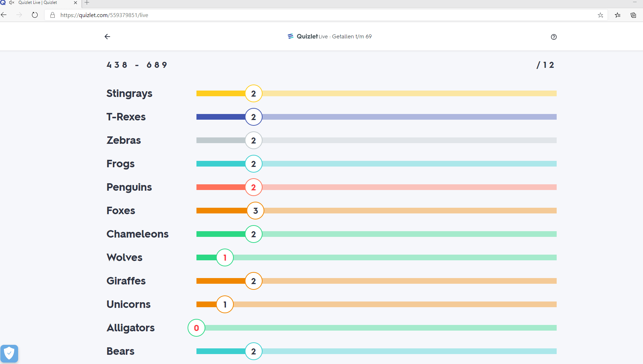The image size is (643, 364).
Task: Open the browser collections icon
Action: (633, 15)
